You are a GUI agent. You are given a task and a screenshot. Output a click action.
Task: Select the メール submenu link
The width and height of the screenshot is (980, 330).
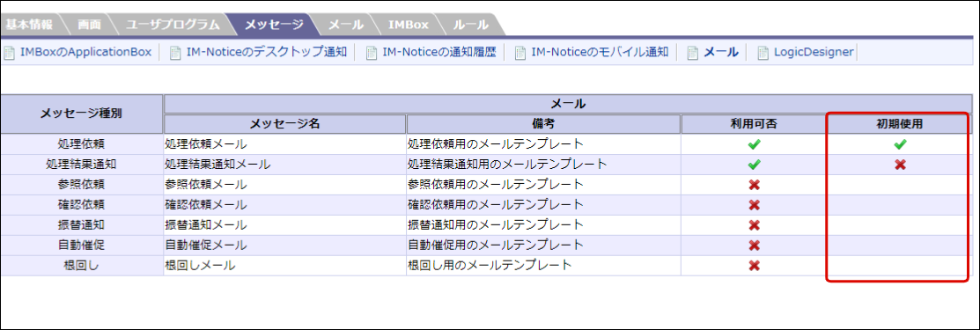721,52
